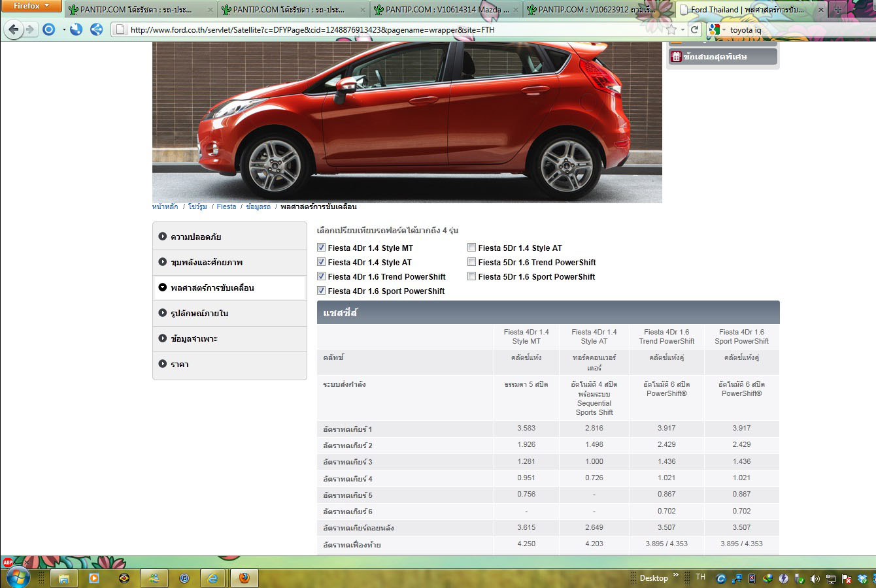Click the Desktop toolbar label on taskbar

pyautogui.click(x=654, y=578)
